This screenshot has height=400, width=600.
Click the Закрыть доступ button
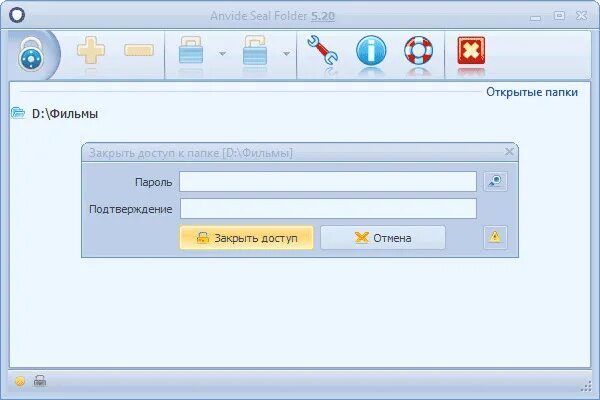pos(246,238)
